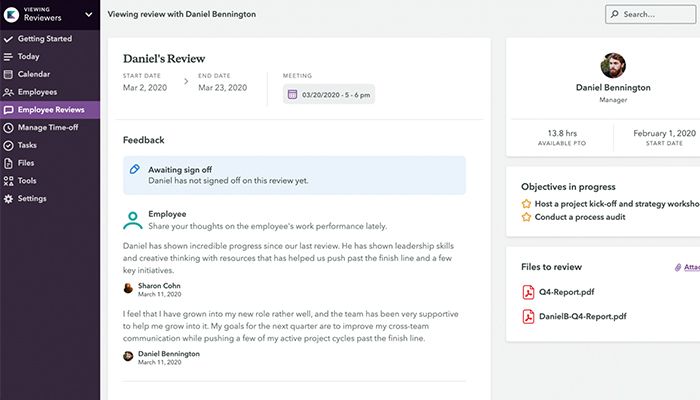Toggle the star on Host a project kick-off
The image size is (700, 400).
(526, 203)
